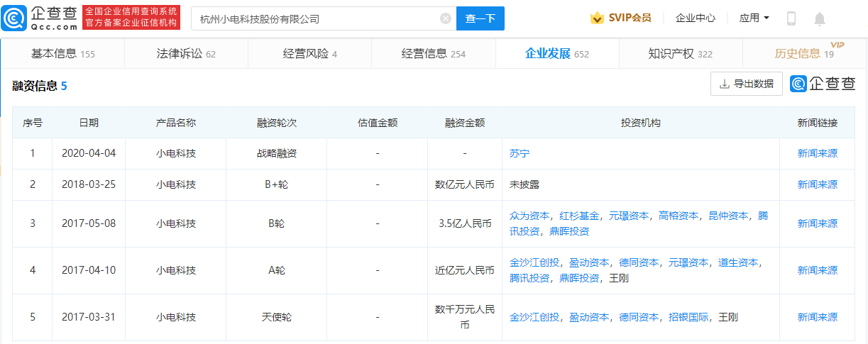Open investor link 昆仲资本
The image size is (868, 344).
coord(728,216)
